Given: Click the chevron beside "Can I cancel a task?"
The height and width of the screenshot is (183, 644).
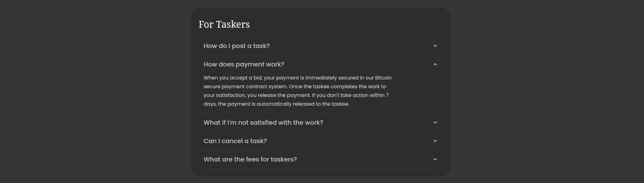Looking at the screenshot, I should pyautogui.click(x=435, y=141).
